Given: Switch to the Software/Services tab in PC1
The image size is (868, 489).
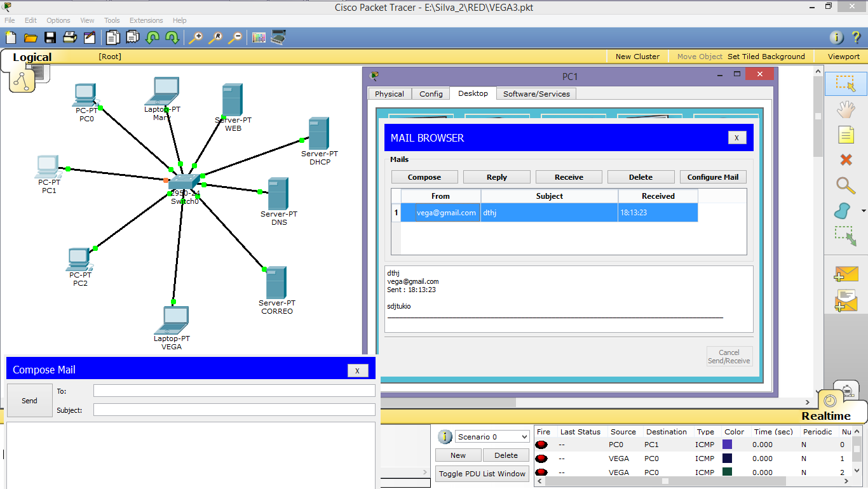Looking at the screenshot, I should click(536, 93).
